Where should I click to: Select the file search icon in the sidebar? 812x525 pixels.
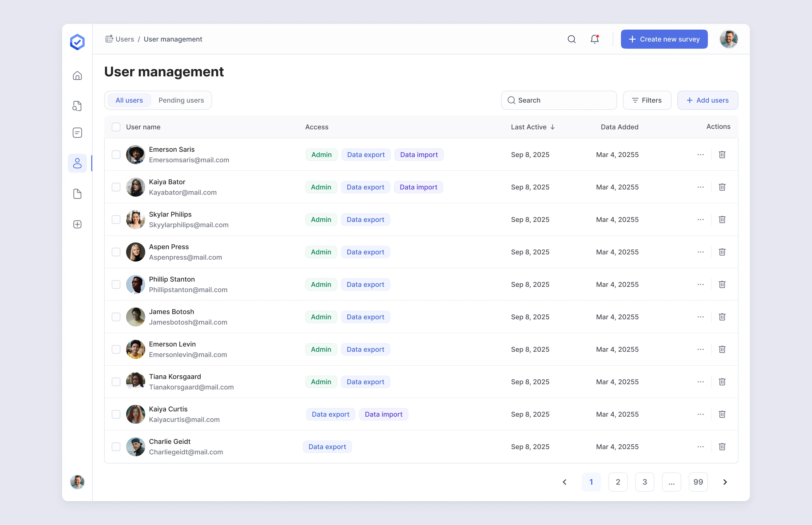77,106
